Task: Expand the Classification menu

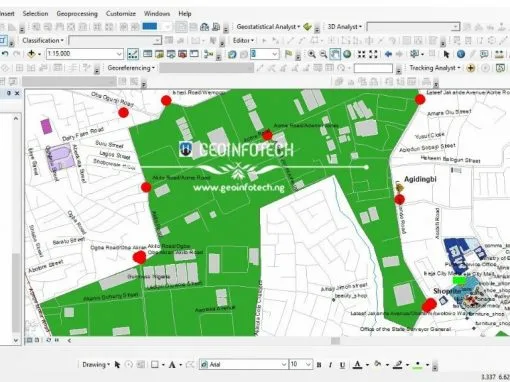Action: click(43, 40)
